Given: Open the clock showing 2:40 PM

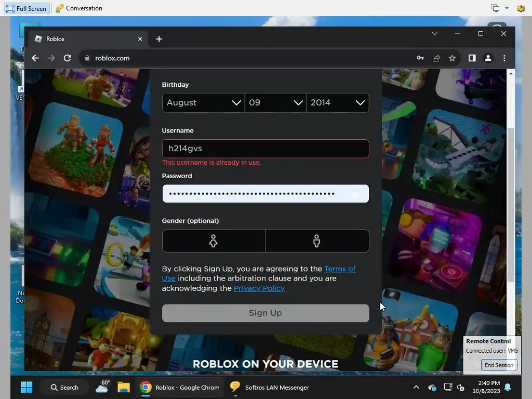Looking at the screenshot, I should (486, 387).
